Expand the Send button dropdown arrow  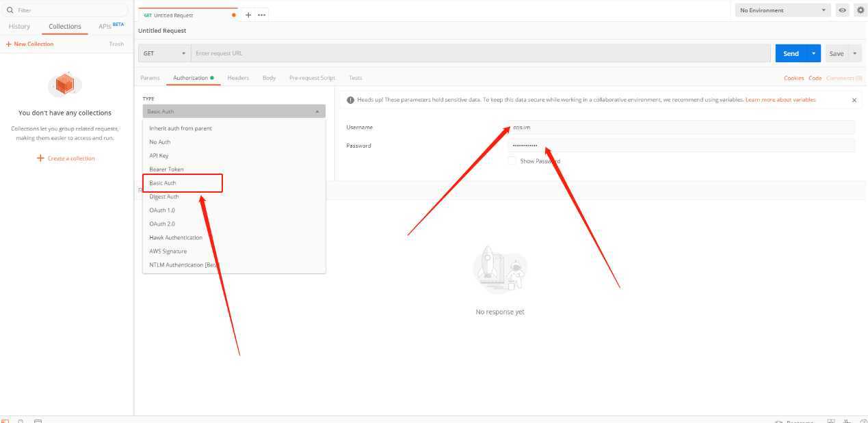813,53
